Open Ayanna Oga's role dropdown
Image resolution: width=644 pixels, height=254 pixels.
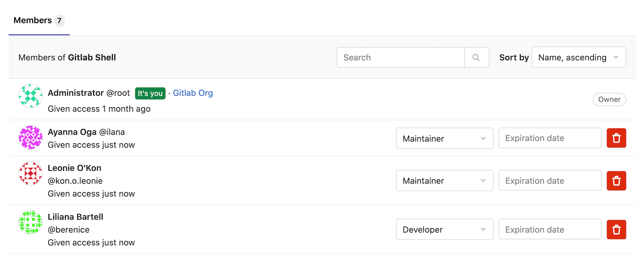tap(444, 139)
